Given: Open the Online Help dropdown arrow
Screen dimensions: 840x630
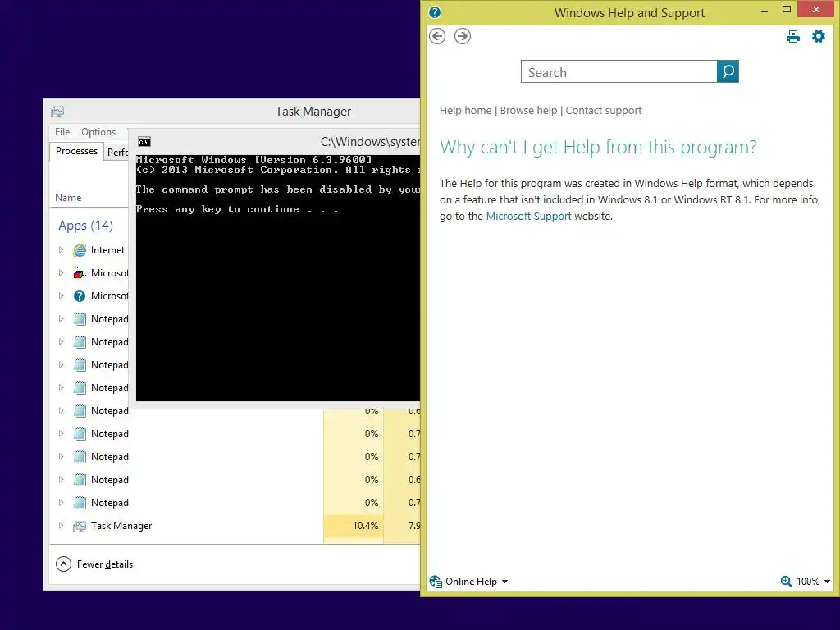Looking at the screenshot, I should point(504,582).
